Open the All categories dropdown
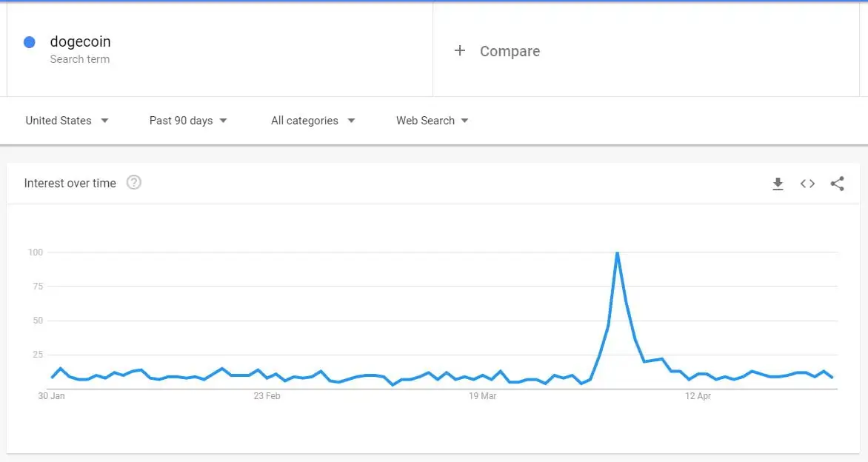 click(x=313, y=121)
